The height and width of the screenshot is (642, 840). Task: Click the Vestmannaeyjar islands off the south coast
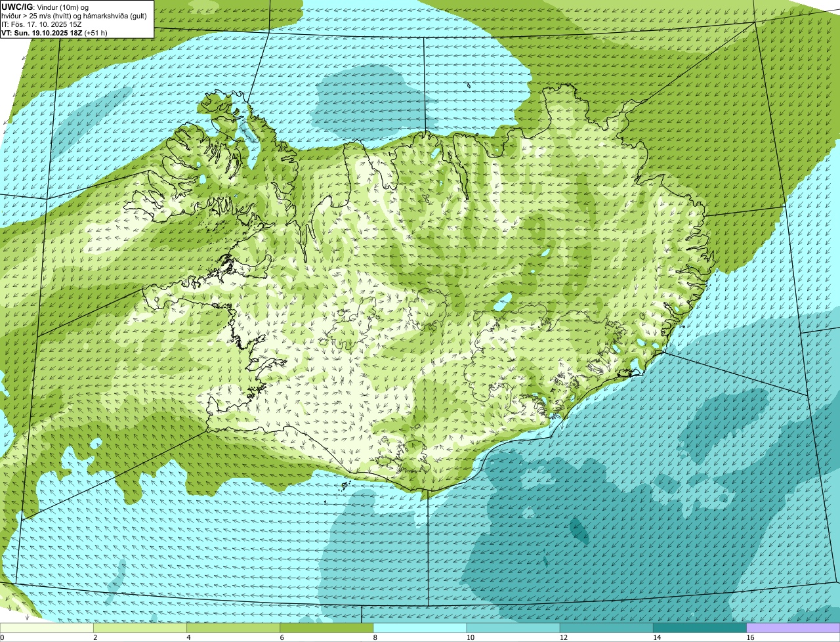(344, 486)
